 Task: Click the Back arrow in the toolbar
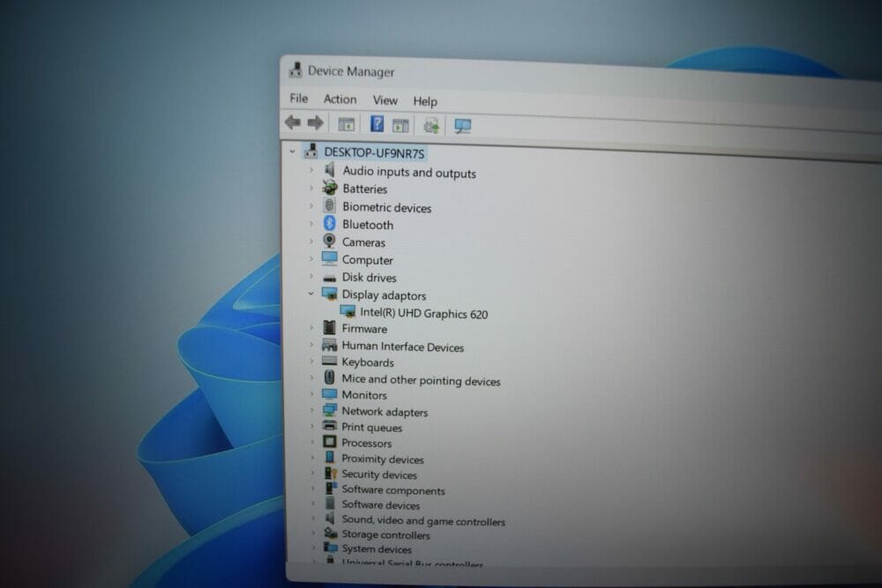[x=293, y=122]
